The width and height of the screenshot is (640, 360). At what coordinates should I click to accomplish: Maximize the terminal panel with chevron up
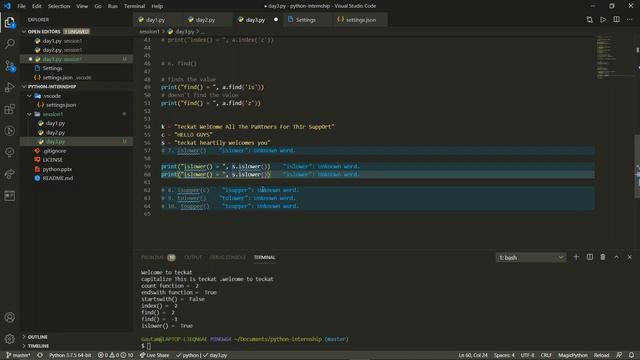pyautogui.click(x=616, y=257)
